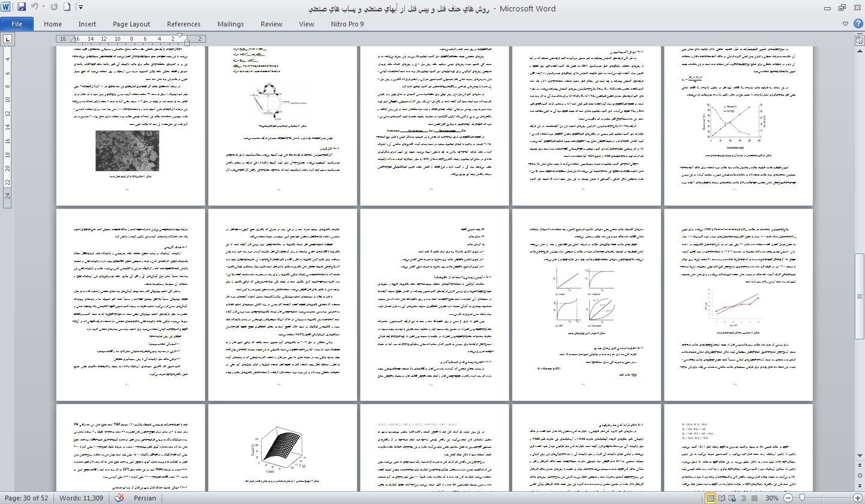Click the Redo icon
The height and width of the screenshot is (504, 865).
pyautogui.click(x=53, y=8)
